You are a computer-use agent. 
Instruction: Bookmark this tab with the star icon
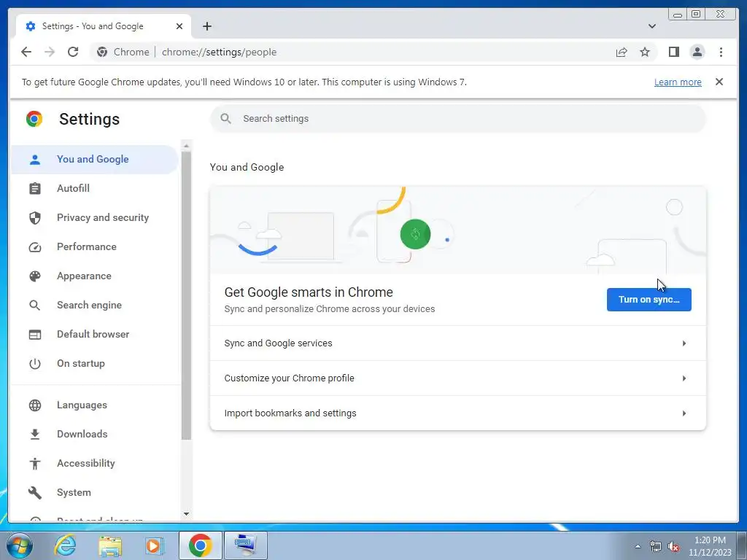tap(645, 52)
